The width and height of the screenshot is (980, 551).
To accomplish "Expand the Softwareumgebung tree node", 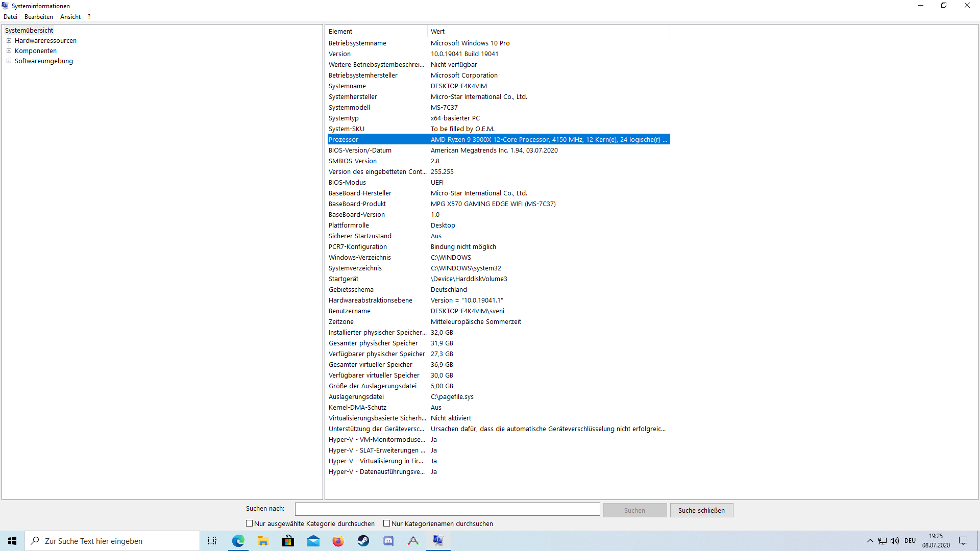I will tap(9, 61).
